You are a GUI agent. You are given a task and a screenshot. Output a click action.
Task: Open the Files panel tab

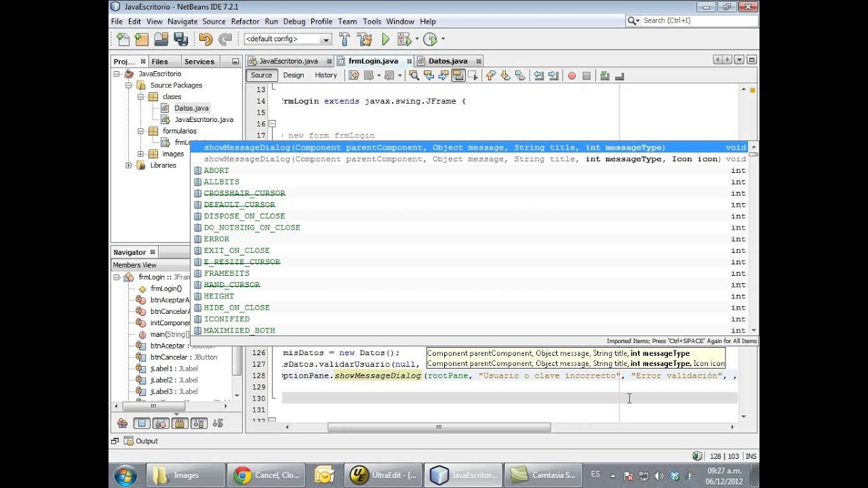click(160, 62)
